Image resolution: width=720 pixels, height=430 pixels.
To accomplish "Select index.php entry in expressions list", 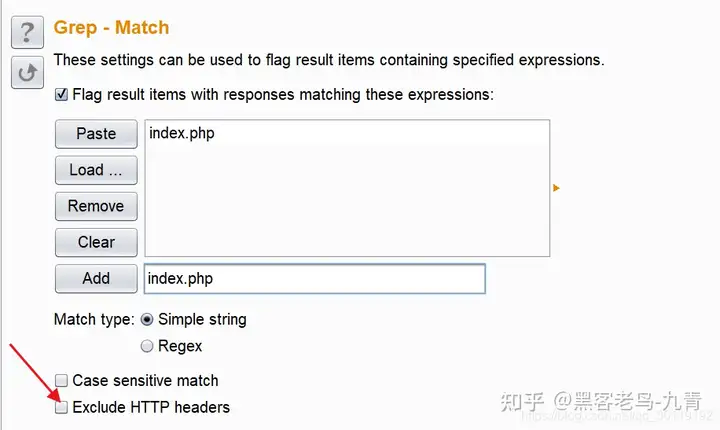I will pos(182,133).
